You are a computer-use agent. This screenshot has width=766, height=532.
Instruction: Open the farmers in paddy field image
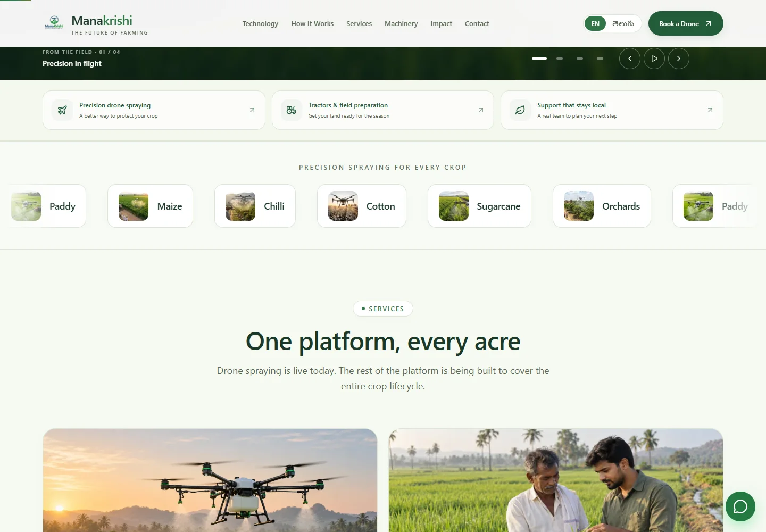click(556, 480)
